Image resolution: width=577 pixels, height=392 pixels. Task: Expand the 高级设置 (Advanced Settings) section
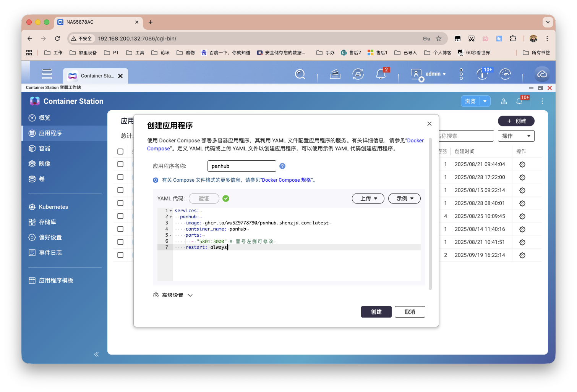[x=172, y=295]
